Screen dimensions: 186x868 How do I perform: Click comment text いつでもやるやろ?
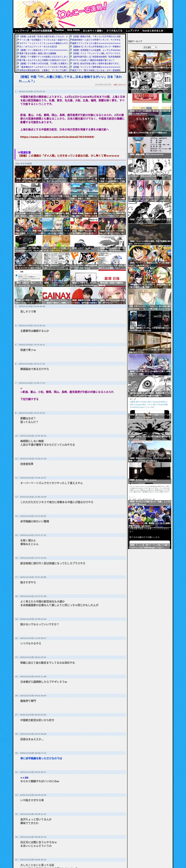coord(31,644)
